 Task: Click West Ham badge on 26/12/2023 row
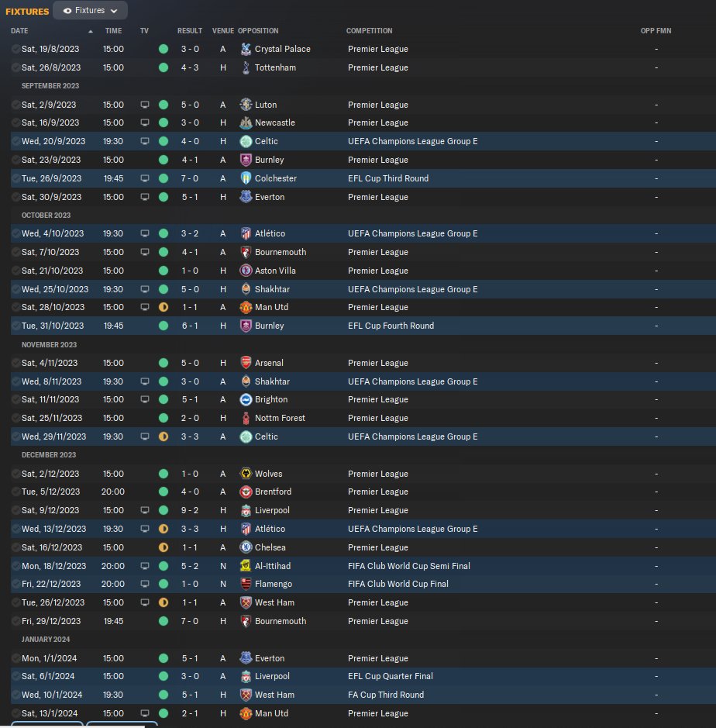click(246, 602)
